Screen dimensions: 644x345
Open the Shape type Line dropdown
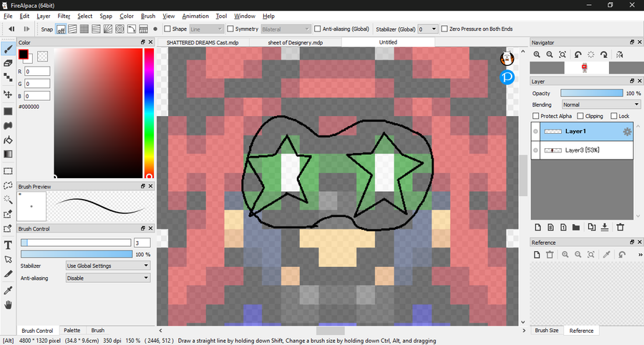(206, 29)
